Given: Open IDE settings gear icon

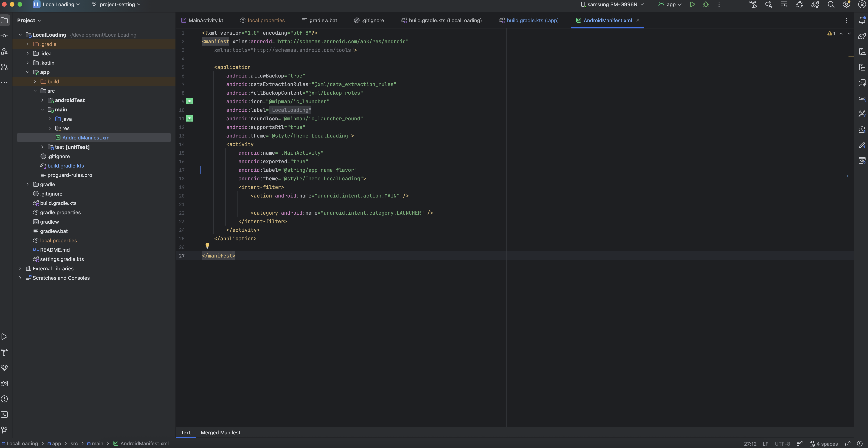Looking at the screenshot, I should (846, 4).
